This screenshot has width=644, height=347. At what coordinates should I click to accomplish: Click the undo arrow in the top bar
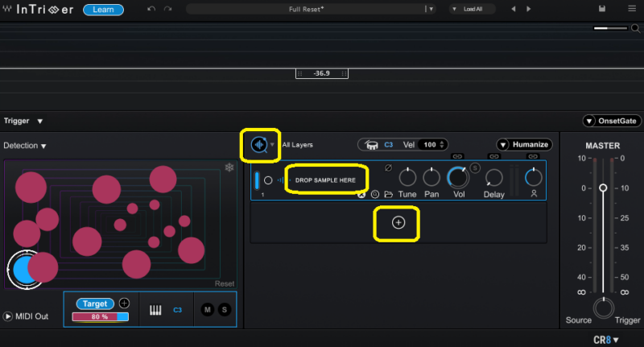(151, 9)
